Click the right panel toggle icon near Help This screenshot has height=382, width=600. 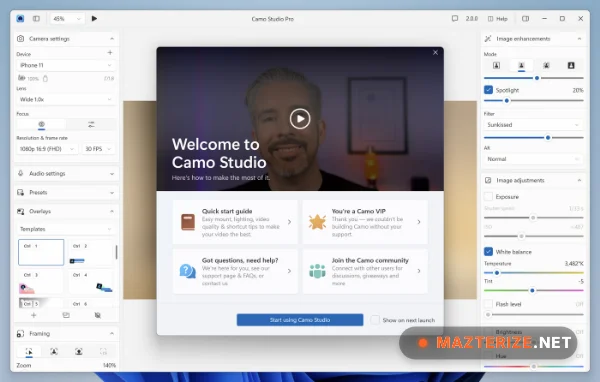(525, 18)
